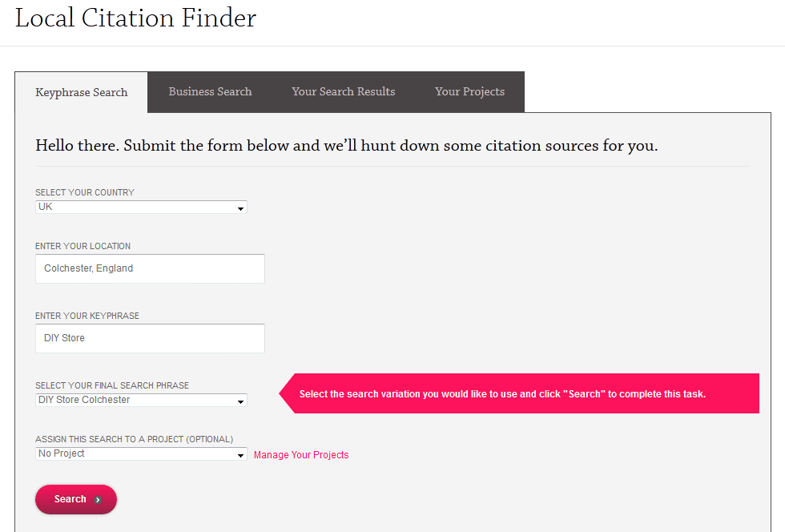The image size is (785, 532).
Task: Follow the Manage Your Projects link
Action: click(x=301, y=455)
